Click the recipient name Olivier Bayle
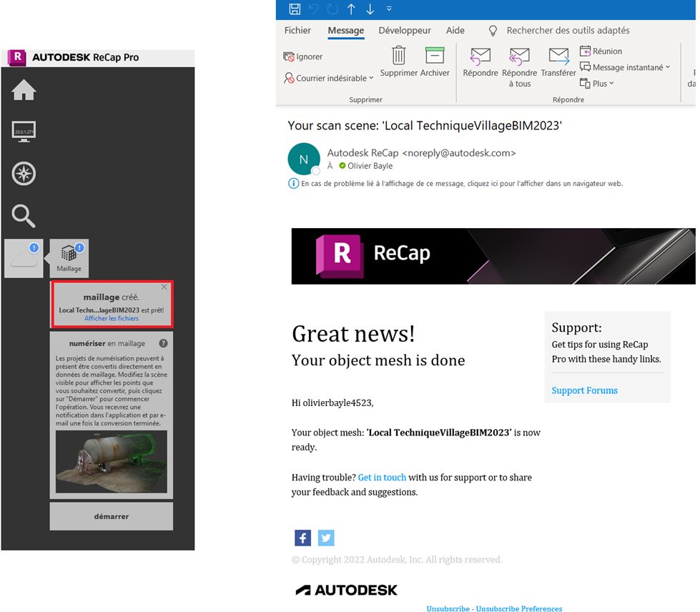This screenshot has height=612, width=700. 370,166
